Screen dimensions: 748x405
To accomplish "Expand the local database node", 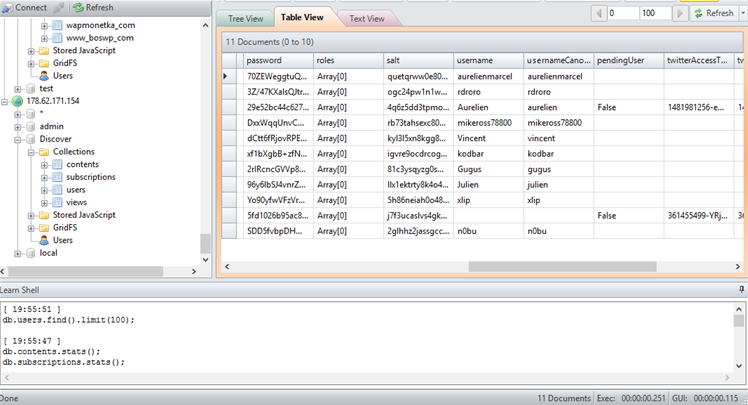I will coord(18,253).
